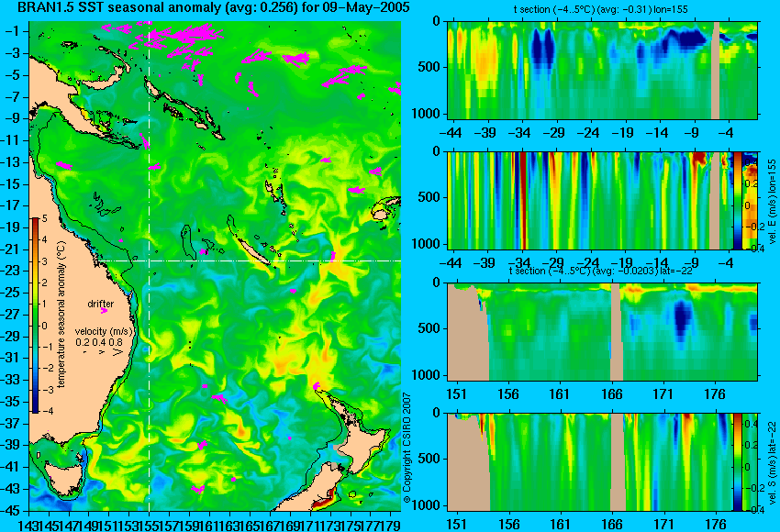This screenshot has height=532, width=780.
Task: Click the 1000 depth label of the top temperature section
Action: [x=427, y=114]
